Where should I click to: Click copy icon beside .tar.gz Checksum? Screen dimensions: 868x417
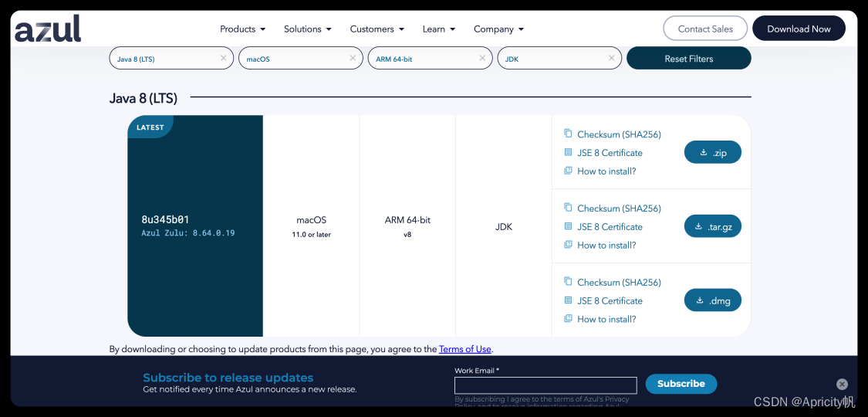pyautogui.click(x=567, y=207)
